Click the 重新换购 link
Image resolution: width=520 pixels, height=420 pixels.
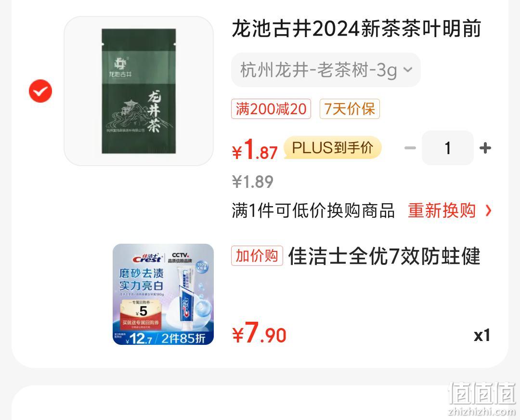point(442,210)
